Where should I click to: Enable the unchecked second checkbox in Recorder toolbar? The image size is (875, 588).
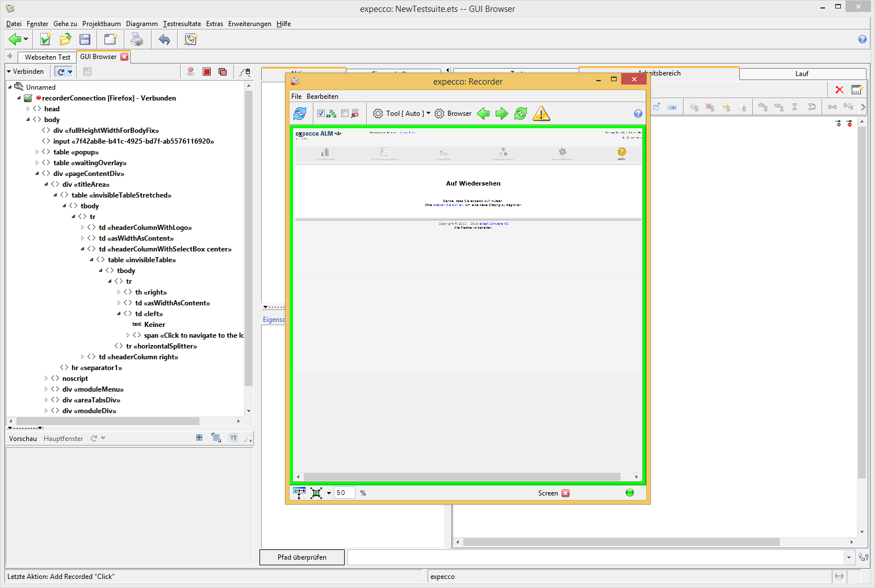(345, 114)
